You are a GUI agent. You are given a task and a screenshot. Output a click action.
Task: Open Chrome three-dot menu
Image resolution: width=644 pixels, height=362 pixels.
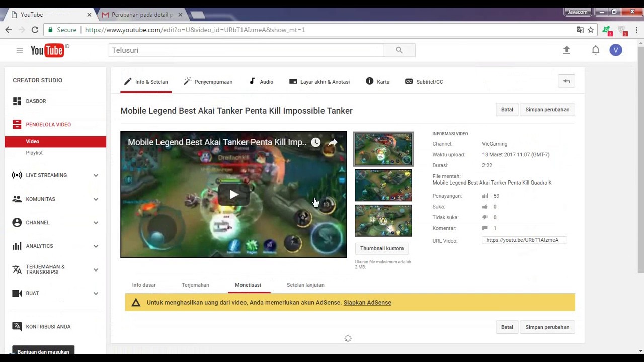[x=636, y=30]
